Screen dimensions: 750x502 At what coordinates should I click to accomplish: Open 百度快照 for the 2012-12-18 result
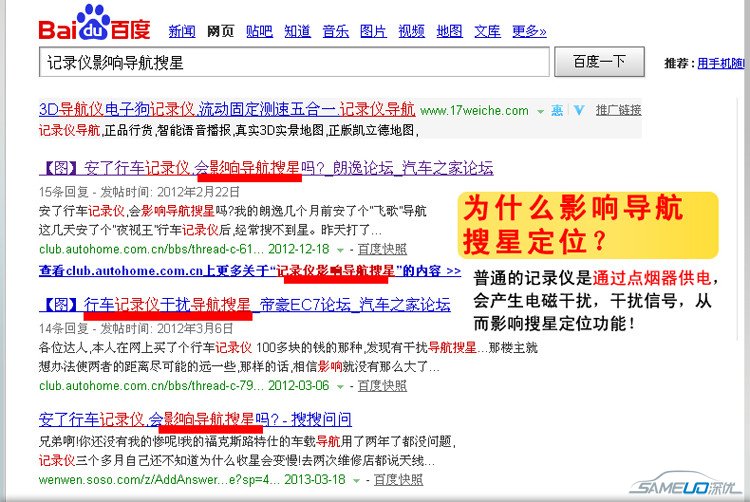382,249
